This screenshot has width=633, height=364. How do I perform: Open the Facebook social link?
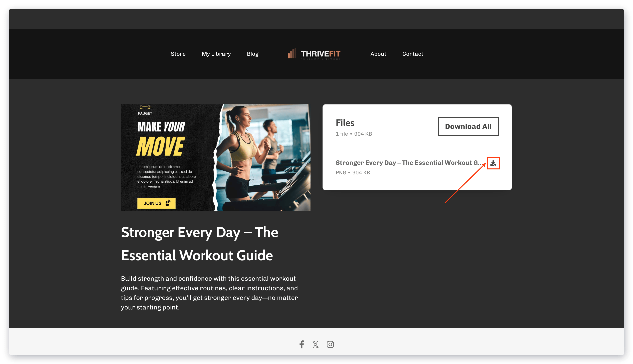pyautogui.click(x=302, y=344)
